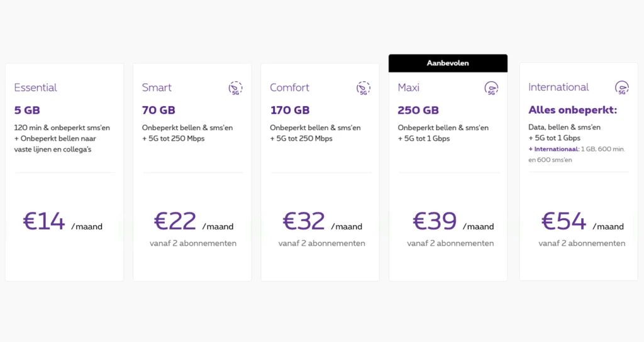Select the 250 GB data label
644x342 pixels.
tap(418, 110)
